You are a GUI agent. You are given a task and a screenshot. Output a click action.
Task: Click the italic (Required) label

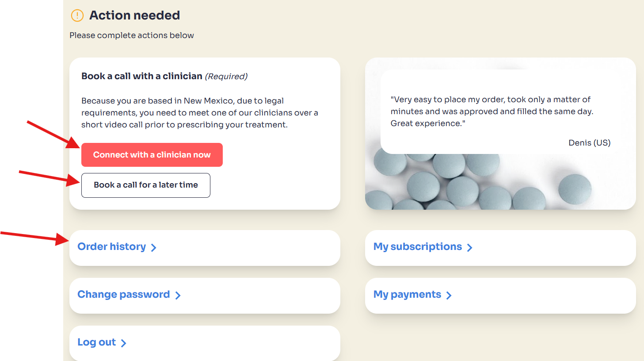click(226, 77)
